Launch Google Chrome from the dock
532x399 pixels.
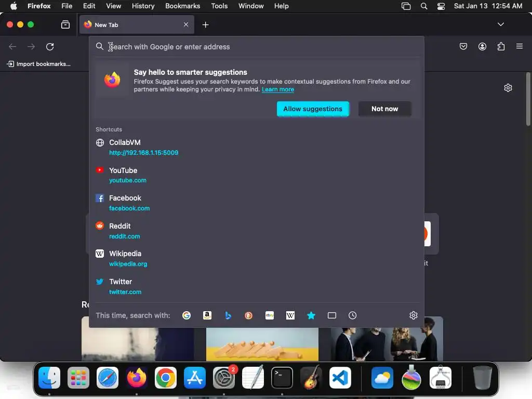point(166,378)
